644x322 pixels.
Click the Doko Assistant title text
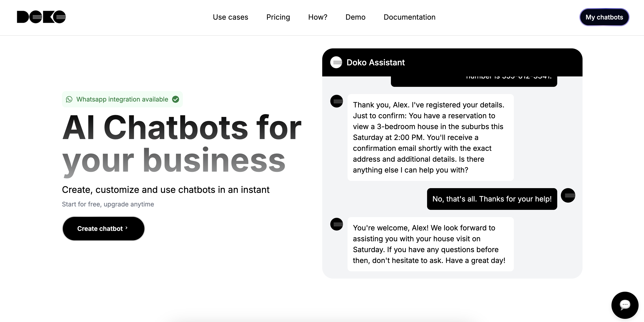coord(375,62)
